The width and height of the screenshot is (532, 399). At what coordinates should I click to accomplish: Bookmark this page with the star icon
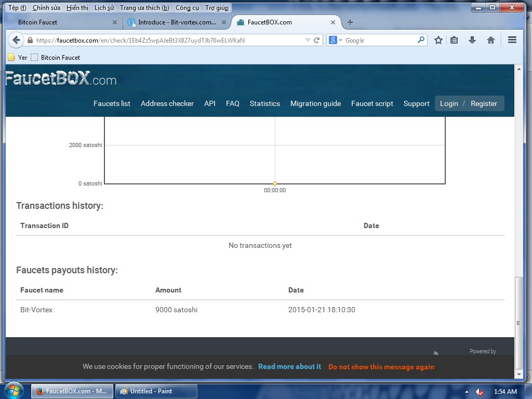coord(438,40)
